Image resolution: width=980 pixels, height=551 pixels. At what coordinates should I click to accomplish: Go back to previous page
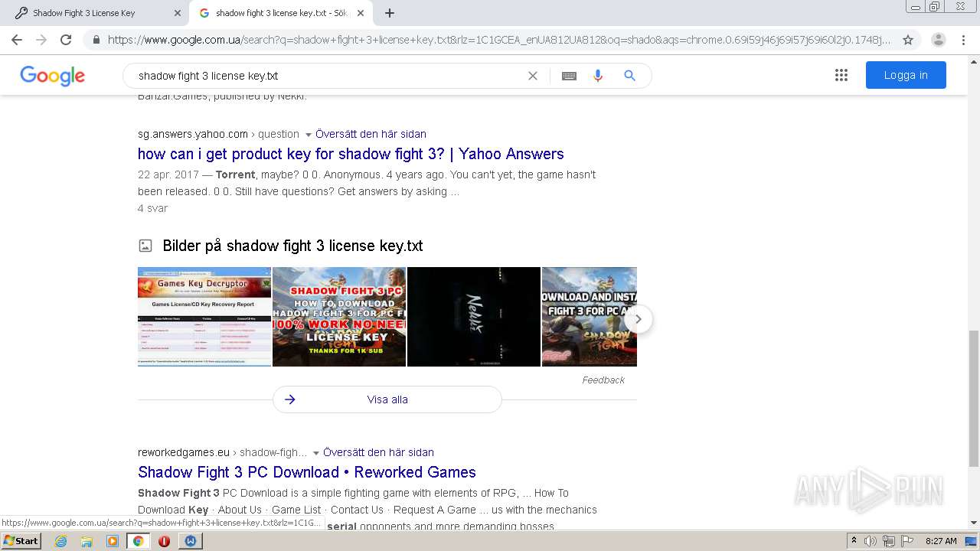[17, 39]
